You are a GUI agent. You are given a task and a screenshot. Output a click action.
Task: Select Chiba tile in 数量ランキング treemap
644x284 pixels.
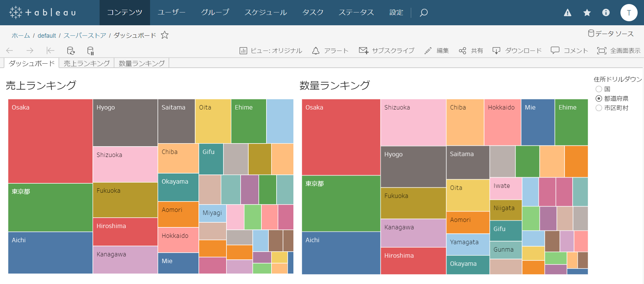tap(465, 122)
